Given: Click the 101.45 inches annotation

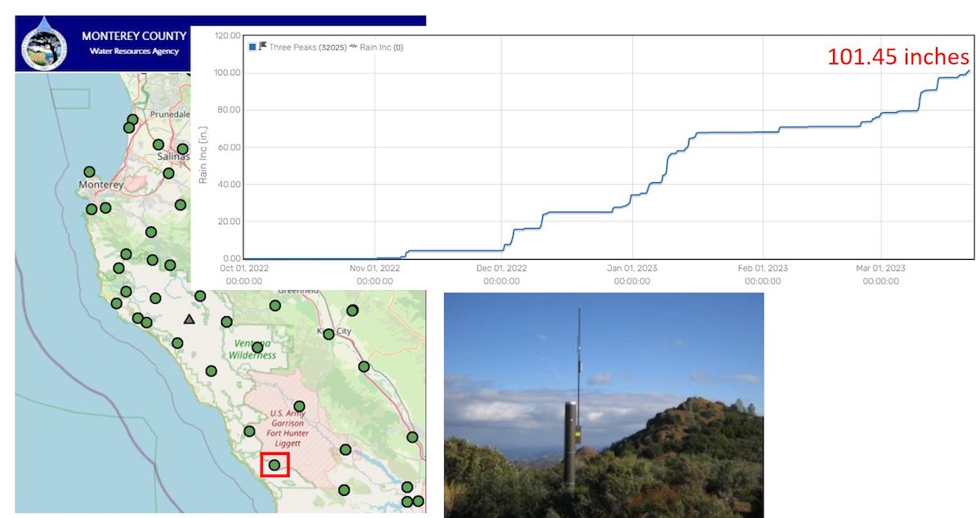Looking at the screenshot, I should coord(898,57).
